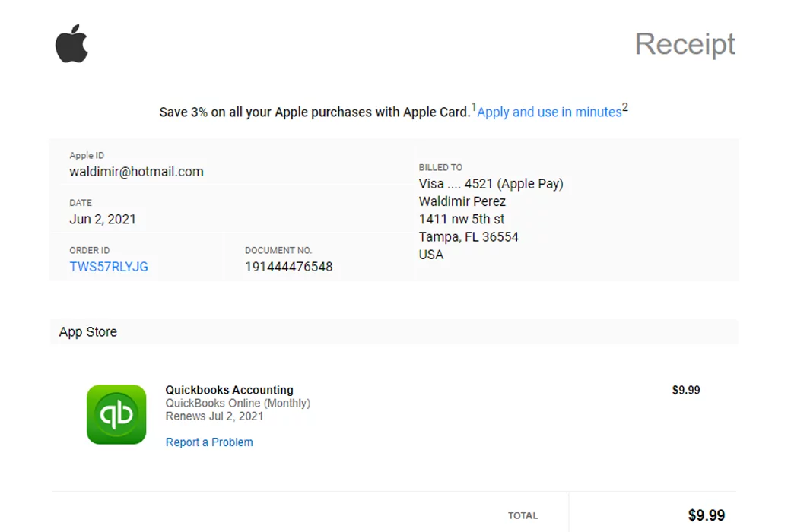The image size is (791, 532).
Task: Click the DATE label
Action: coord(81,203)
